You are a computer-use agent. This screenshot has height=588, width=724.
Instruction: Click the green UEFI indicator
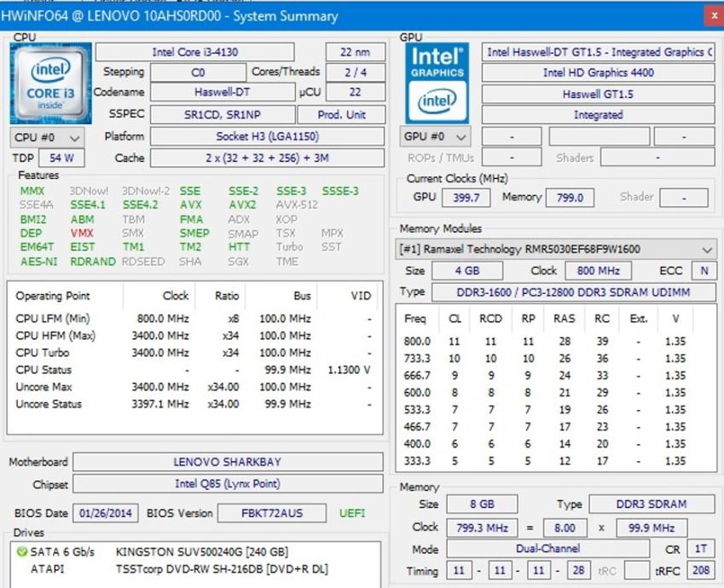(353, 513)
